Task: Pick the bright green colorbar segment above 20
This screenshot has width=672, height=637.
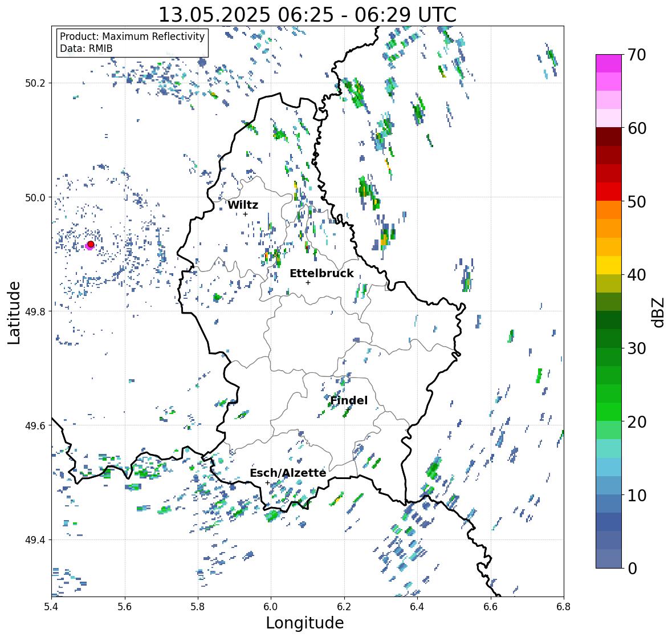Action: [x=609, y=412]
